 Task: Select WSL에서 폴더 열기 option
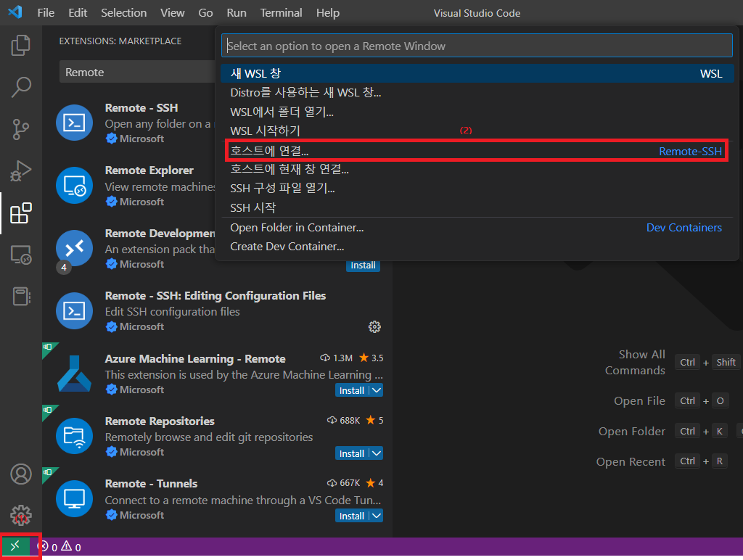click(x=477, y=112)
